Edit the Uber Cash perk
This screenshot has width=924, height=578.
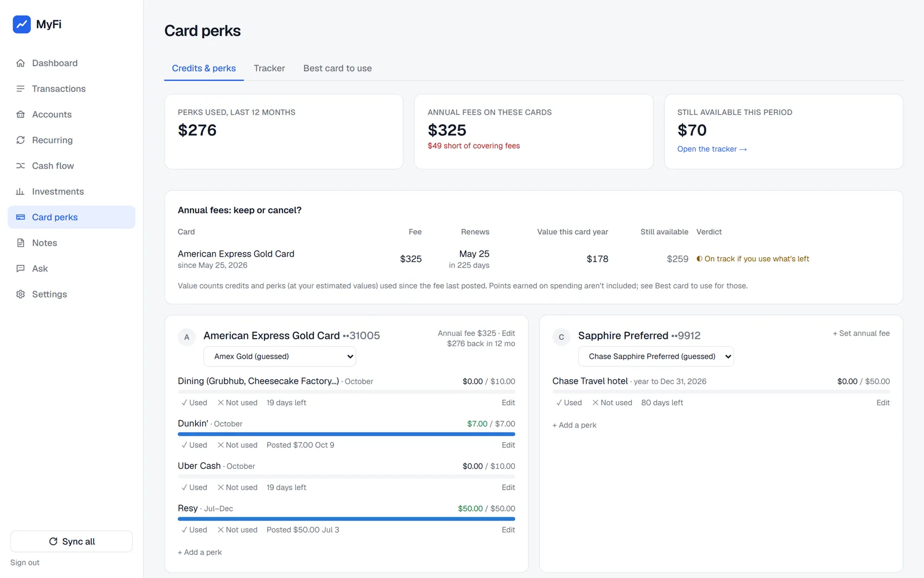508,487
